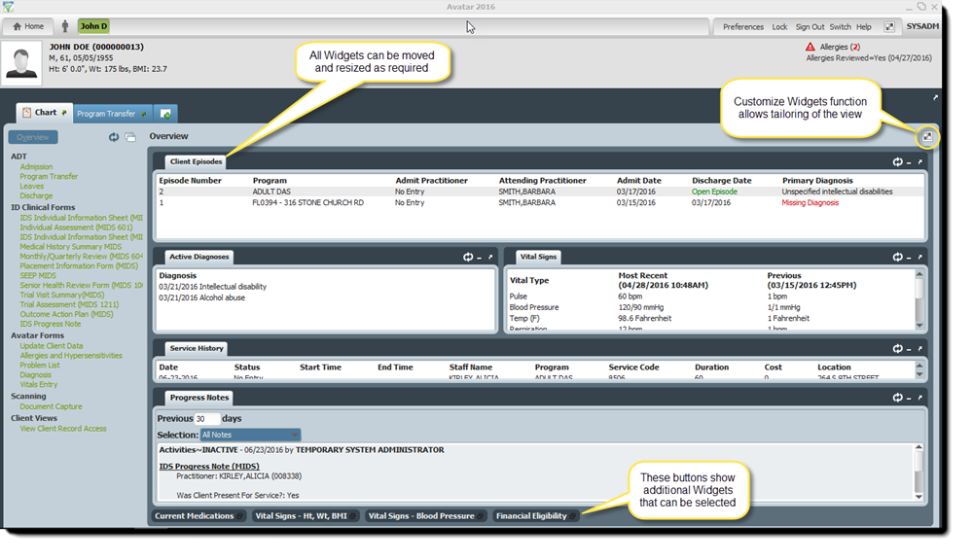Click the expand icon next to Help
The height and width of the screenshot is (560, 973).
[889, 26]
